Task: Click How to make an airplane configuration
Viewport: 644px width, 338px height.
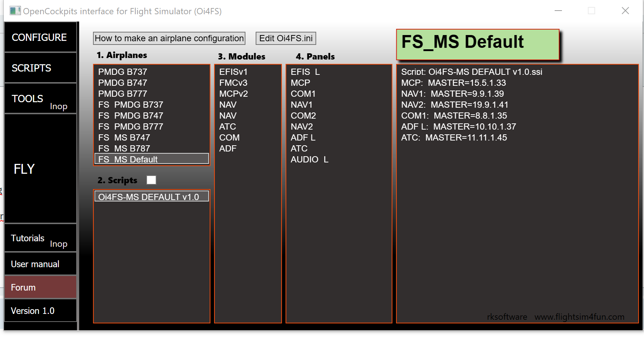Action: (169, 38)
